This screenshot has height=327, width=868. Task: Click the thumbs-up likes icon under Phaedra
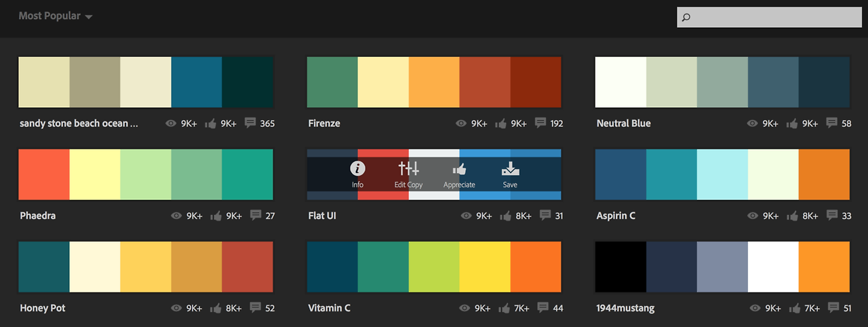216,216
